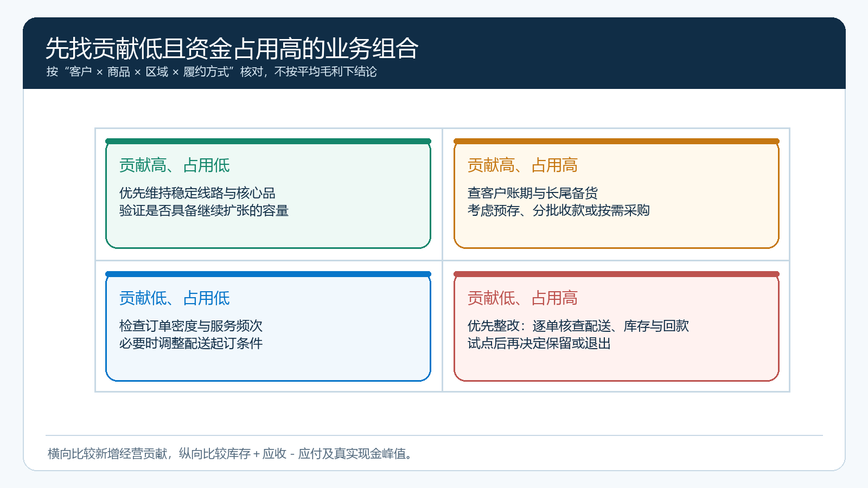
Task: Click the orange heading 贡献高、占用高
Action: pyautogui.click(x=522, y=165)
